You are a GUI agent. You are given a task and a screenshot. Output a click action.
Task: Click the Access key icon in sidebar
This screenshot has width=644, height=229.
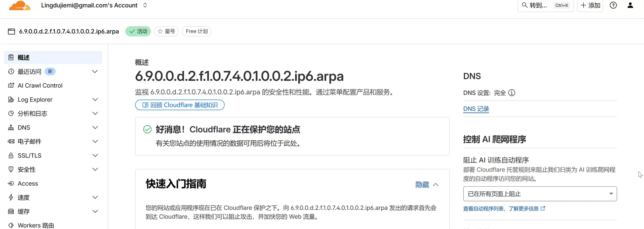pyautogui.click(x=11, y=183)
